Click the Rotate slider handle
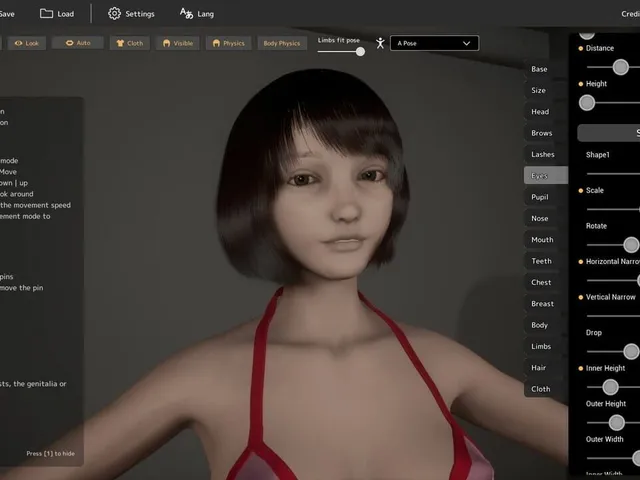The width and height of the screenshot is (640, 480). click(x=631, y=245)
